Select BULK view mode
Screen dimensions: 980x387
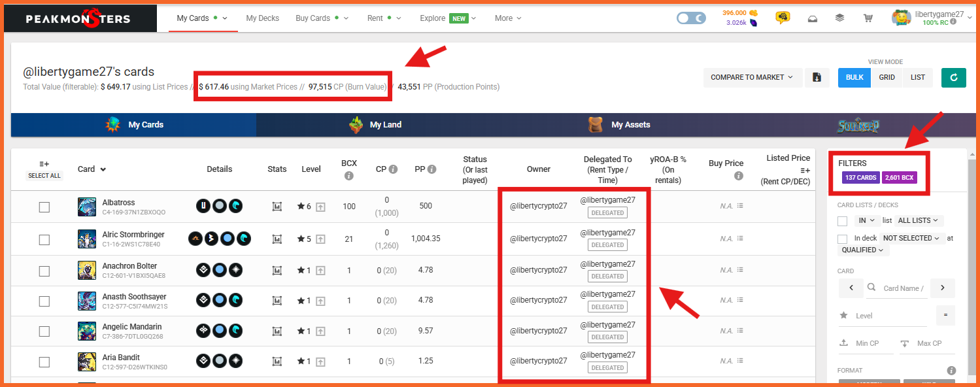[854, 77]
